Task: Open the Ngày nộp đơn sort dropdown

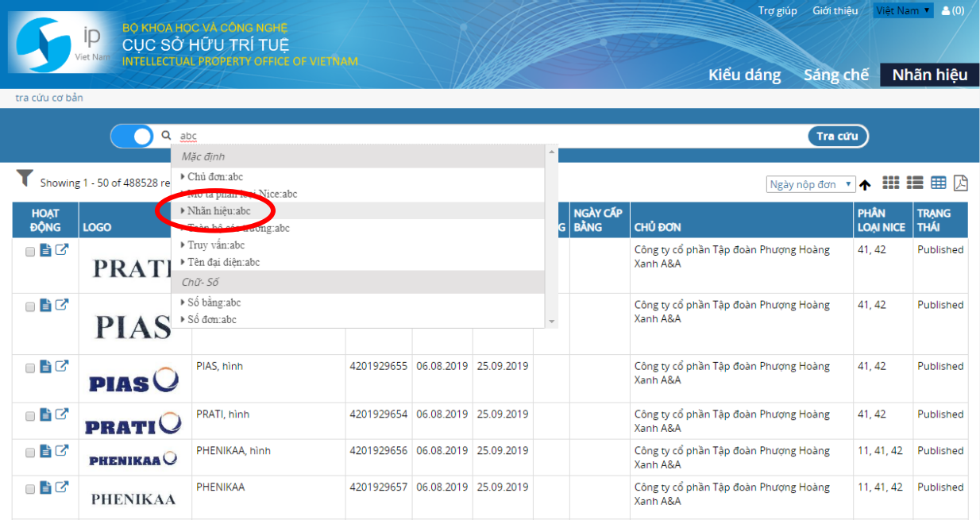Action: (x=811, y=184)
